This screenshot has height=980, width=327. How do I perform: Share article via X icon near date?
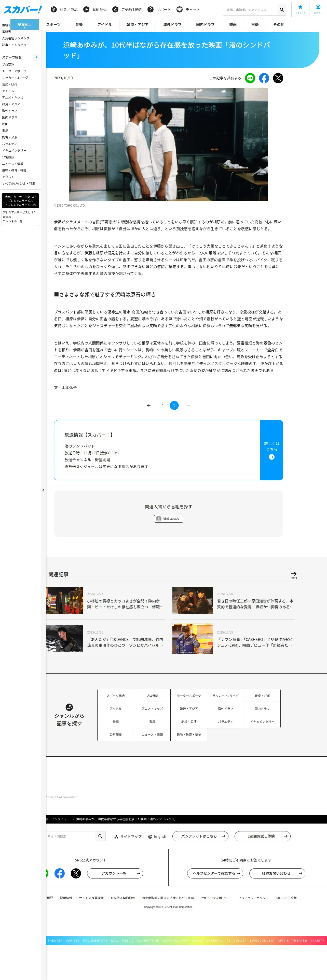[x=278, y=78]
